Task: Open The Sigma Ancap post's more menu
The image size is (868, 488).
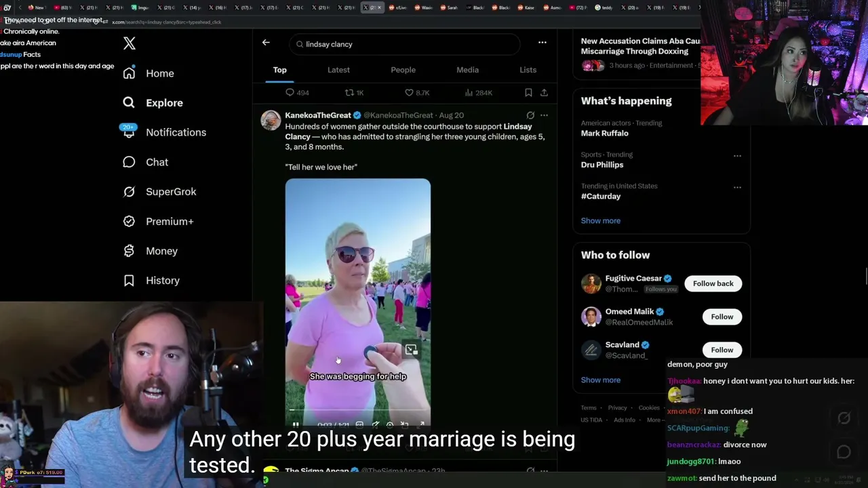Action: coord(544,470)
